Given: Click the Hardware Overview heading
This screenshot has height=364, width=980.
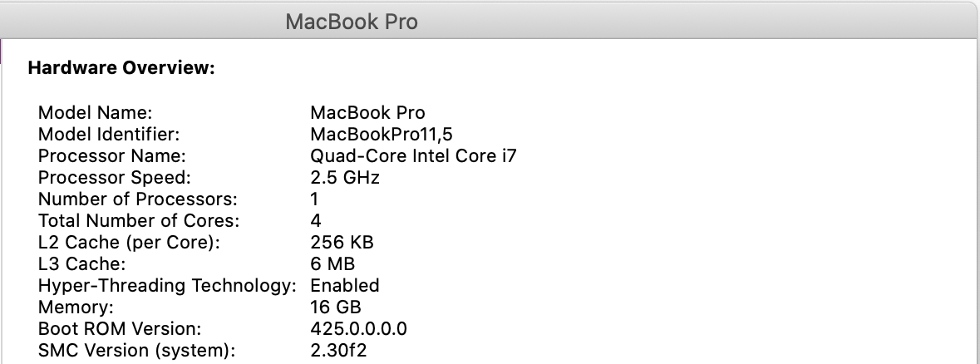Looking at the screenshot, I should [121, 68].
